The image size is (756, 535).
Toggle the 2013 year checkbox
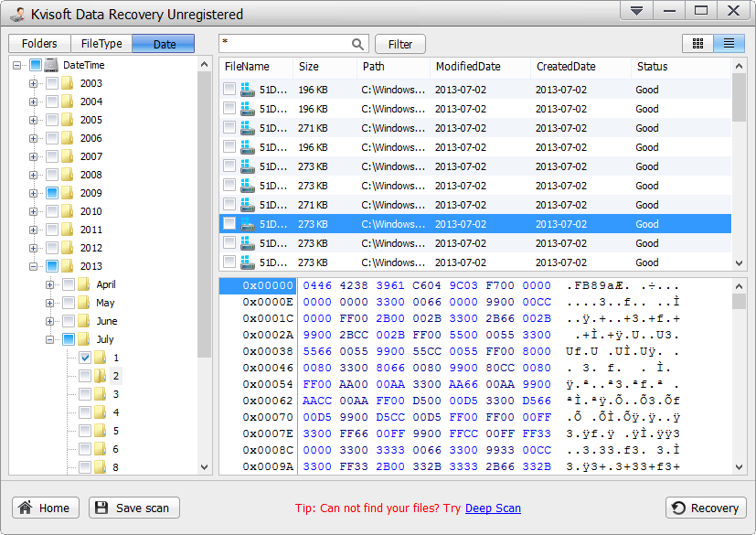[x=52, y=266]
